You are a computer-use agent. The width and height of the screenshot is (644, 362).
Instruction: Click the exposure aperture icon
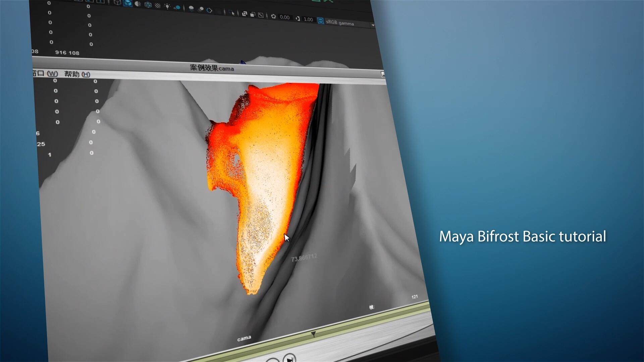[x=273, y=16]
